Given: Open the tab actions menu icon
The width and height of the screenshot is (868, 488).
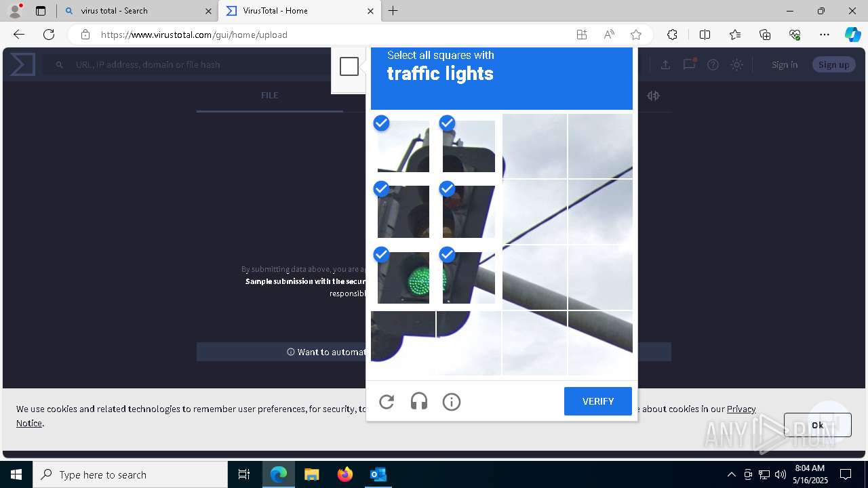Looking at the screenshot, I should coord(41,11).
